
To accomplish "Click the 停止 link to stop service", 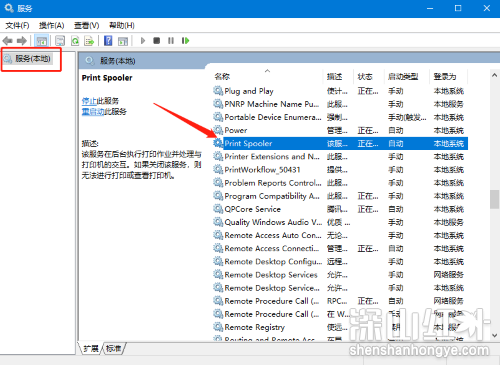I will [89, 101].
